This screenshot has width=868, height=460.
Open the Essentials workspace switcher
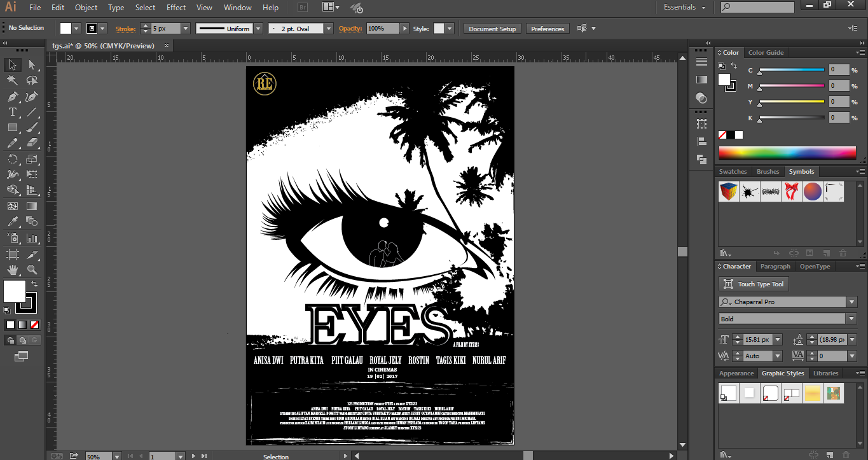pyautogui.click(x=685, y=8)
